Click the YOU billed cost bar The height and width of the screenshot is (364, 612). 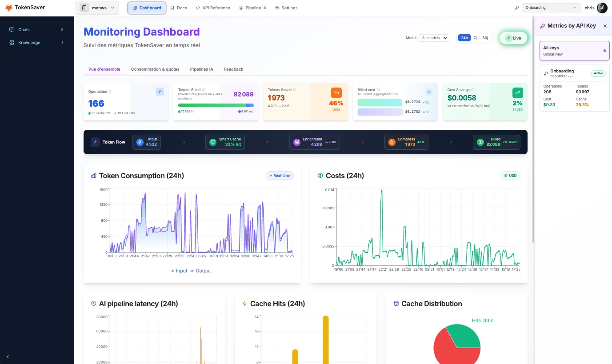tap(380, 102)
